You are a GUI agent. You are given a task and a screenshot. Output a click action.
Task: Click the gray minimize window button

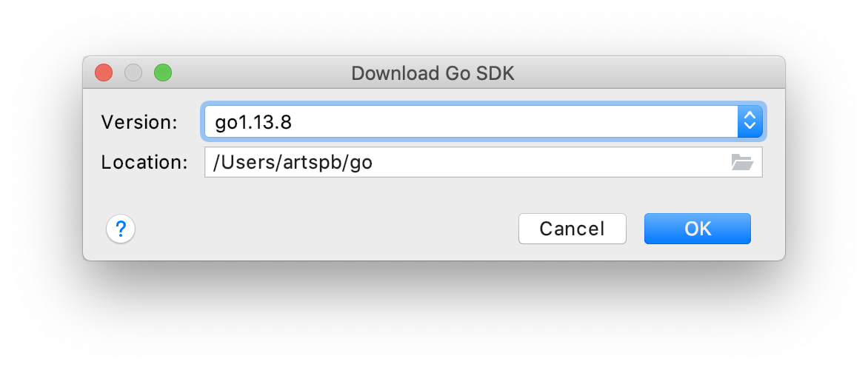[x=133, y=73]
